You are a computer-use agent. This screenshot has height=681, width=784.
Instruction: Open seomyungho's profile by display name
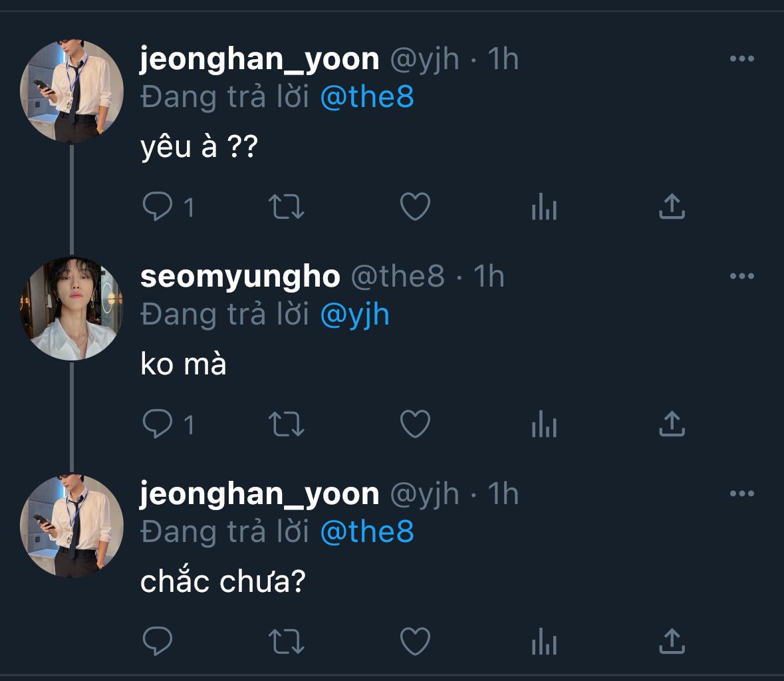tap(240, 277)
